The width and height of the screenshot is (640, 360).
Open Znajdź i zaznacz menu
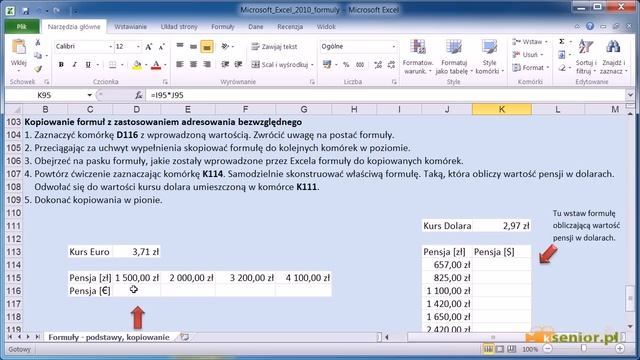click(x=613, y=57)
